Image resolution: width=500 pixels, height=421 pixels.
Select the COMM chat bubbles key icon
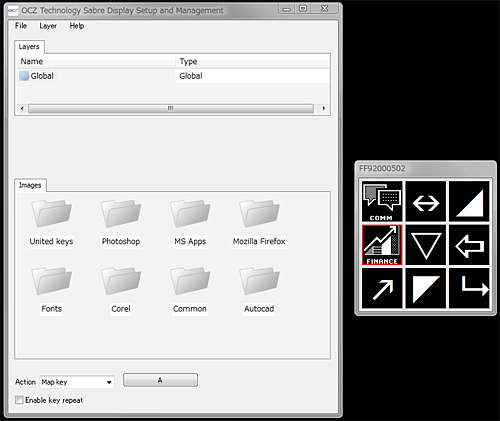[382, 201]
